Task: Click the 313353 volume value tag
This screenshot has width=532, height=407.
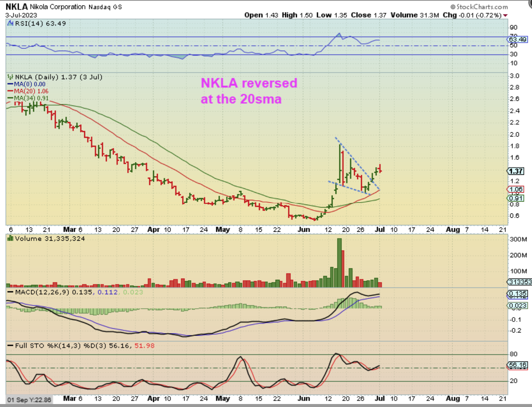Action: tap(520, 282)
